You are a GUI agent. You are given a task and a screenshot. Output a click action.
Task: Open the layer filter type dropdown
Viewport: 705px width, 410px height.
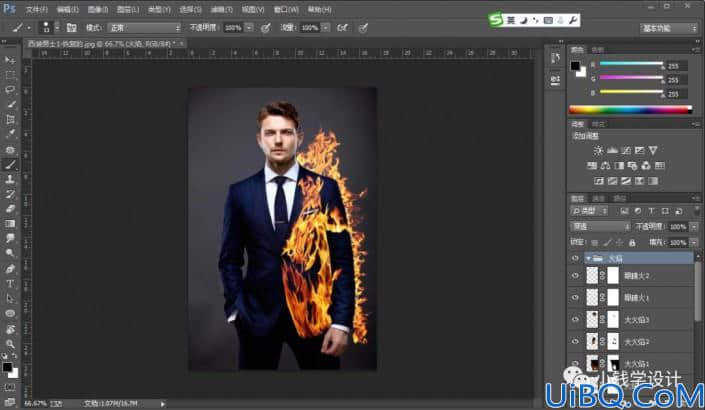tap(589, 211)
